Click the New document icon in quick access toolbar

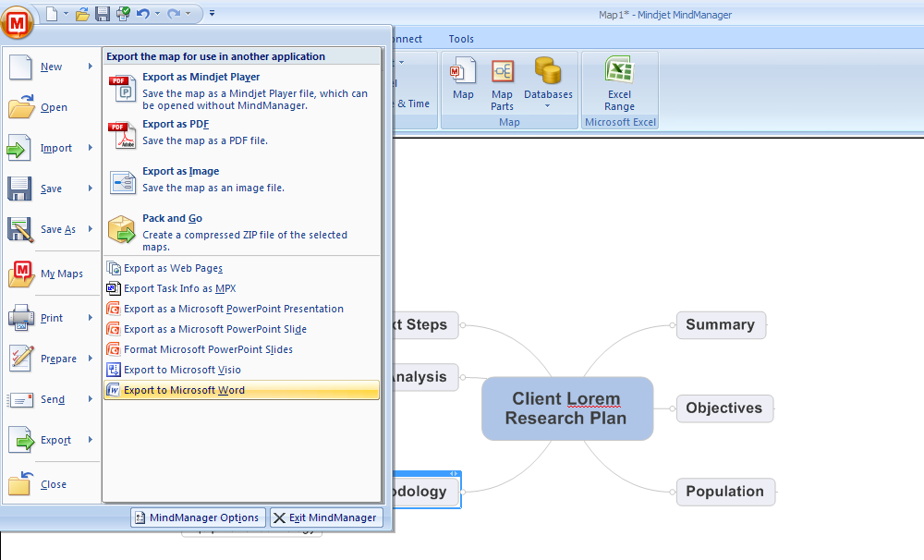52,14
